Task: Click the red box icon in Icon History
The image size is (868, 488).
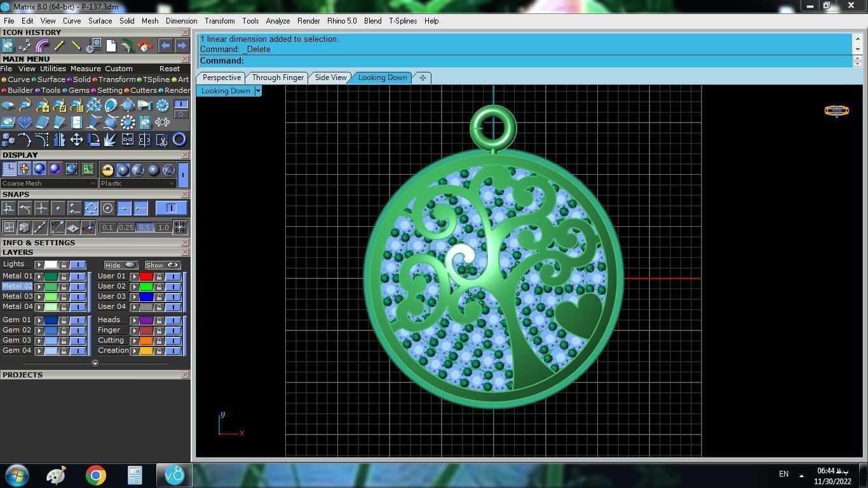Action: (144, 46)
